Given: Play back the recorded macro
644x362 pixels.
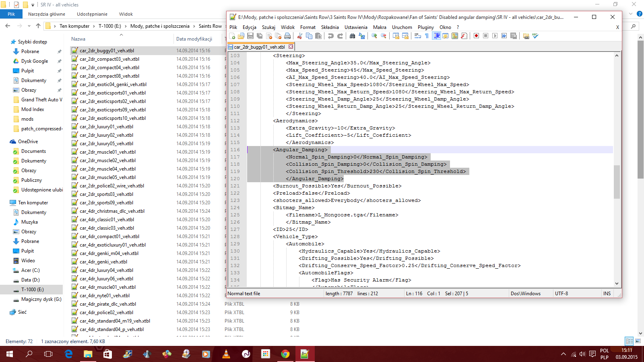Looking at the screenshot, I should (495, 36).
